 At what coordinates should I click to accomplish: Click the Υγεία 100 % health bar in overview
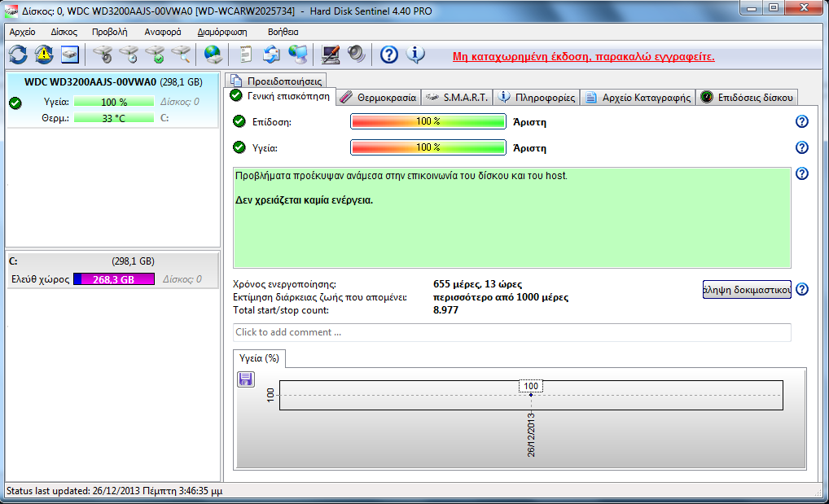pyautogui.click(x=428, y=147)
